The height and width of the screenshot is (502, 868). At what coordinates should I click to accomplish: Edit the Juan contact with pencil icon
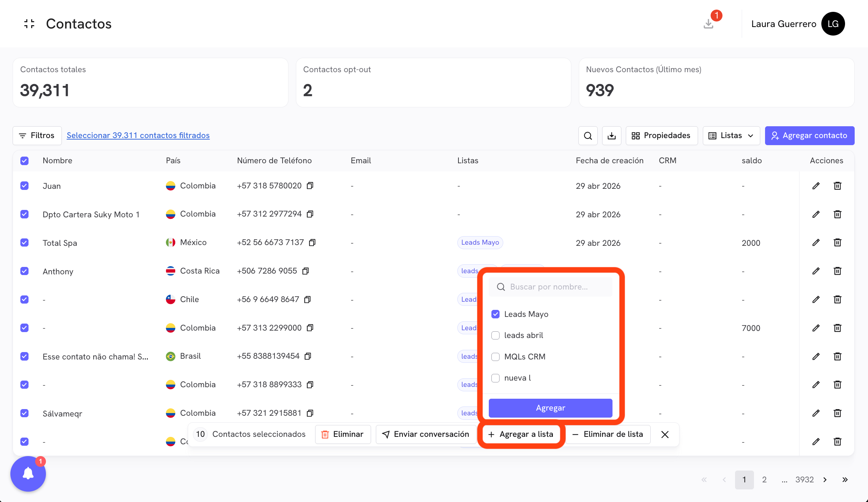816,186
